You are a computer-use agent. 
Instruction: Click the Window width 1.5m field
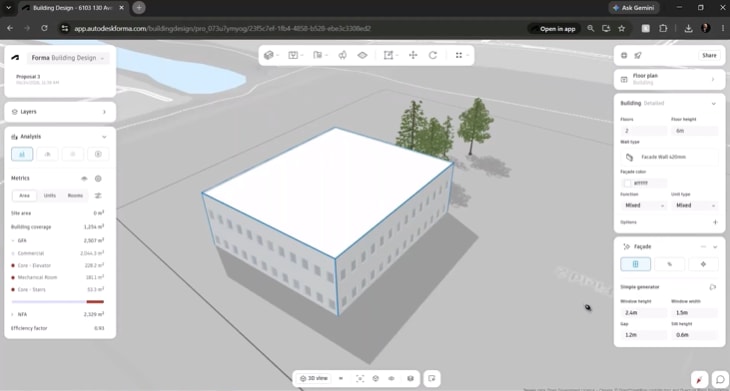click(x=695, y=313)
